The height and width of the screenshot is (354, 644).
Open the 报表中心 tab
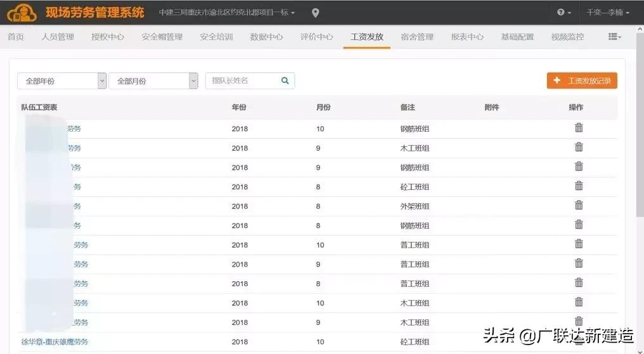[467, 37]
